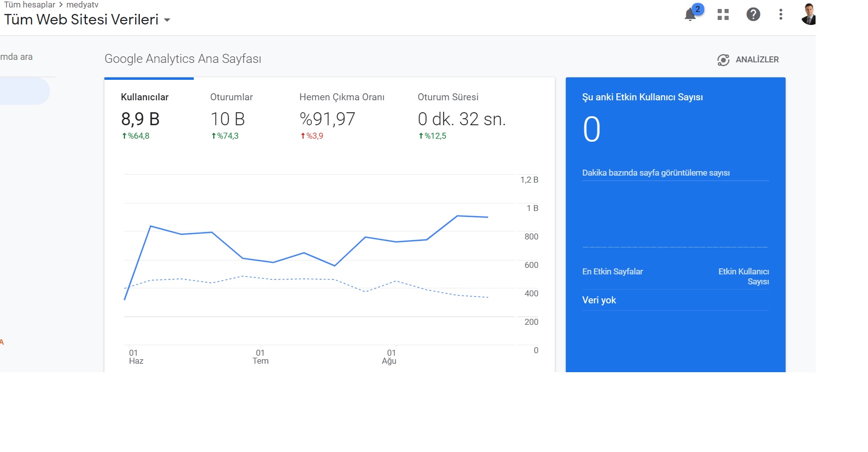868x452 pixels.
Task: Select the Oturum Süresi metric tab
Action: pos(462,116)
